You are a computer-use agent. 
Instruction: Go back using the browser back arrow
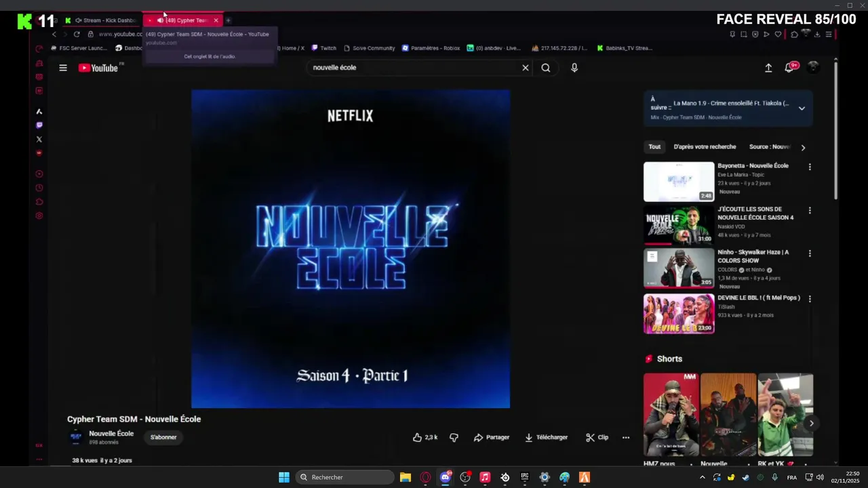coord(54,34)
